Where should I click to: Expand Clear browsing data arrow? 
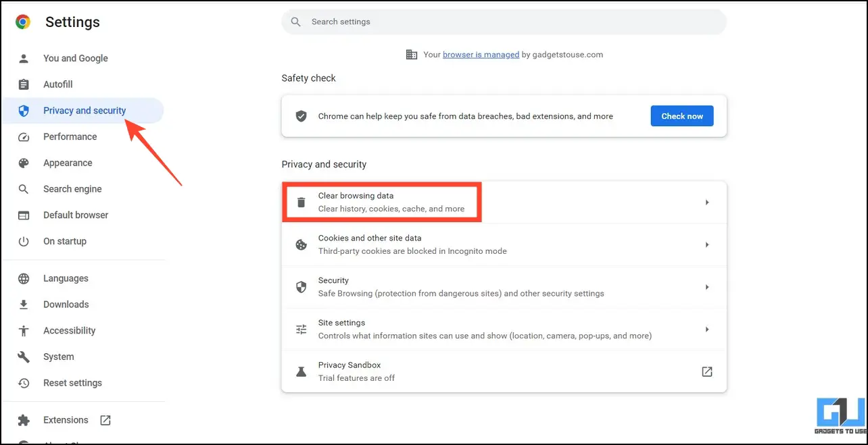point(707,202)
